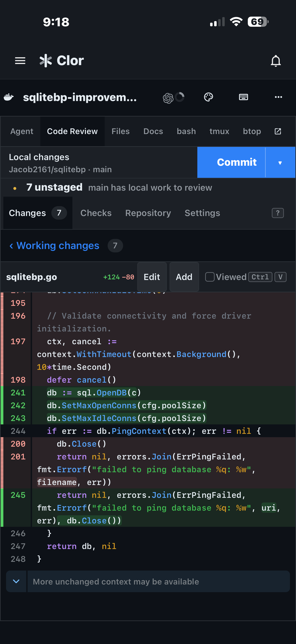The image size is (296, 644).
Task: Switch to the Agent tab
Action: pyautogui.click(x=22, y=131)
